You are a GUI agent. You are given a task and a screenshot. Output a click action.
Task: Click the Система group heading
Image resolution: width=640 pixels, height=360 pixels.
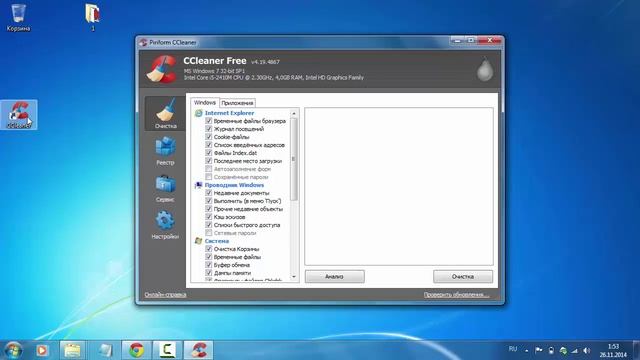point(217,241)
